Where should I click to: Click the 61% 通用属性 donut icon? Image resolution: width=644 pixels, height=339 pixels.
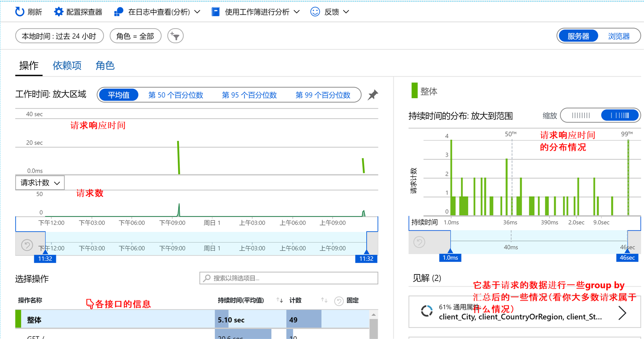pos(427,311)
